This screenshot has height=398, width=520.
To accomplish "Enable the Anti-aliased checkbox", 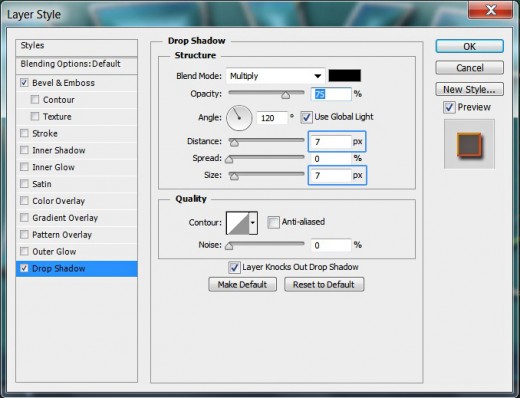I will (x=273, y=222).
